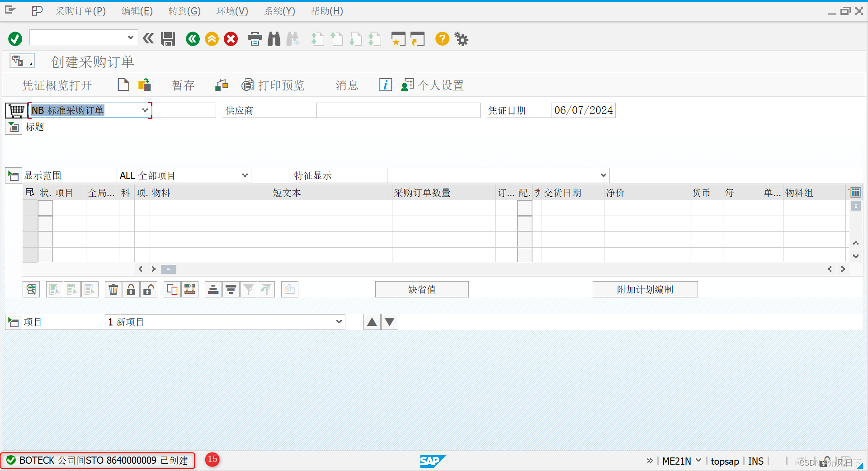868x471 pixels.
Task: Click the Find binoculars icon
Action: pos(274,39)
